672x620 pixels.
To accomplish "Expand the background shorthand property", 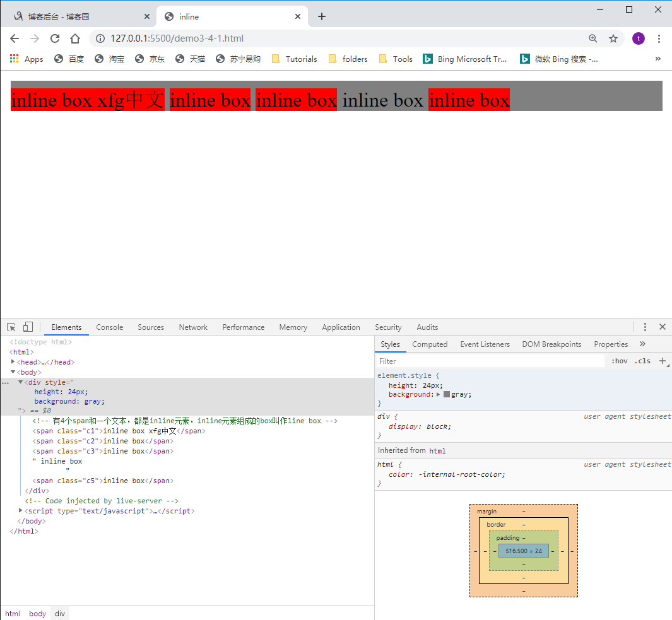I will tap(438, 395).
